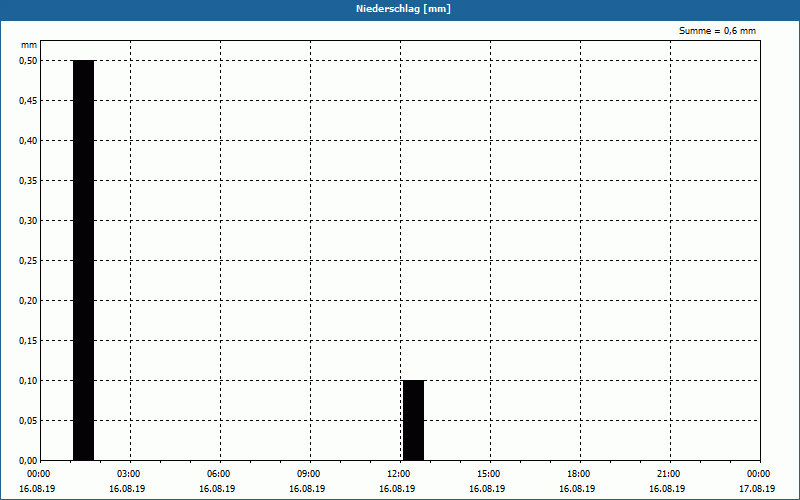The height and width of the screenshot is (500, 800).
Task: Click the 0,30 y-axis label
Action: coord(28,220)
